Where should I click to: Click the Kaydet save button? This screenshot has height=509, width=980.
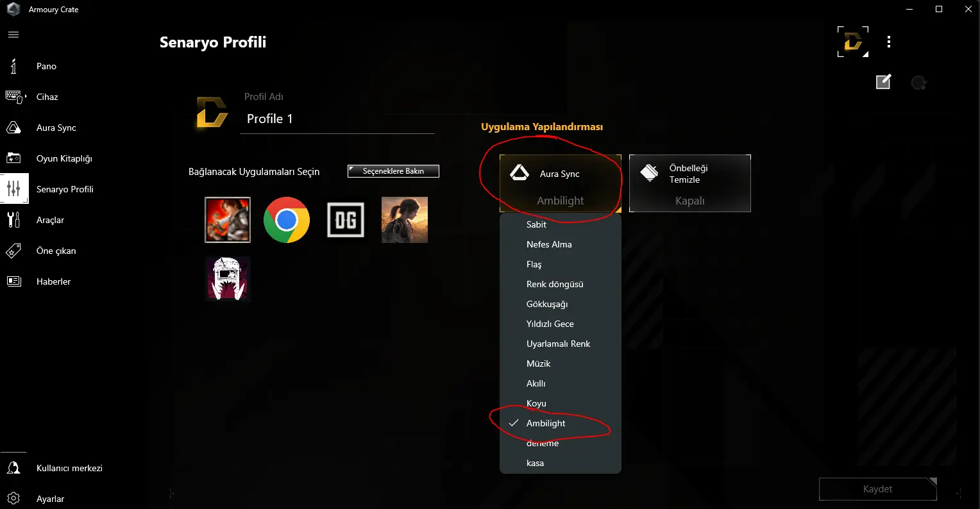877,489
